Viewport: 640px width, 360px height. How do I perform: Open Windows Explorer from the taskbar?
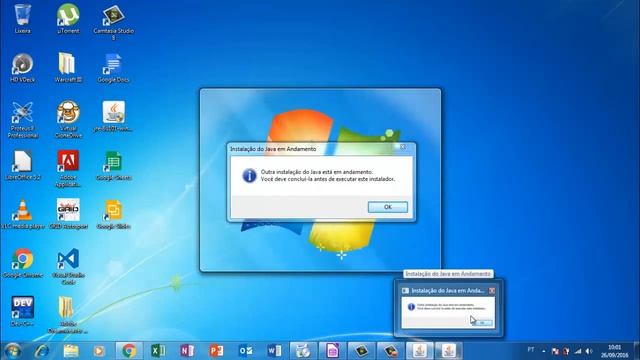(x=71, y=351)
